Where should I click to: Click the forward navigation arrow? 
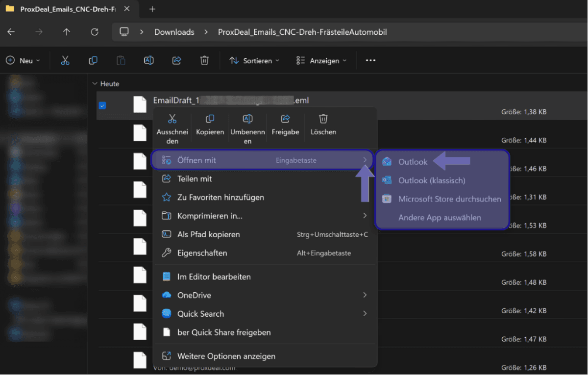coord(39,32)
